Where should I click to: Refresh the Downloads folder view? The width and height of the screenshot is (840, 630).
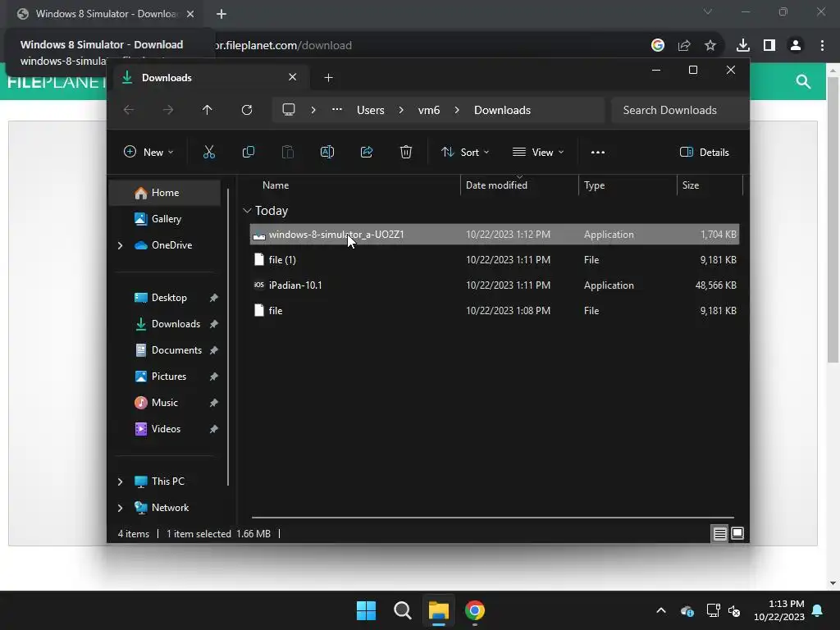tap(246, 110)
